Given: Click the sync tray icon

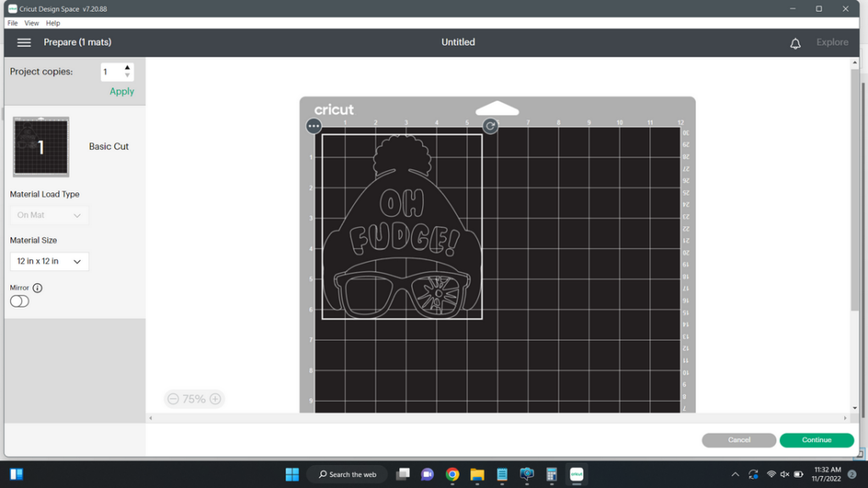Looking at the screenshot, I should click(753, 474).
